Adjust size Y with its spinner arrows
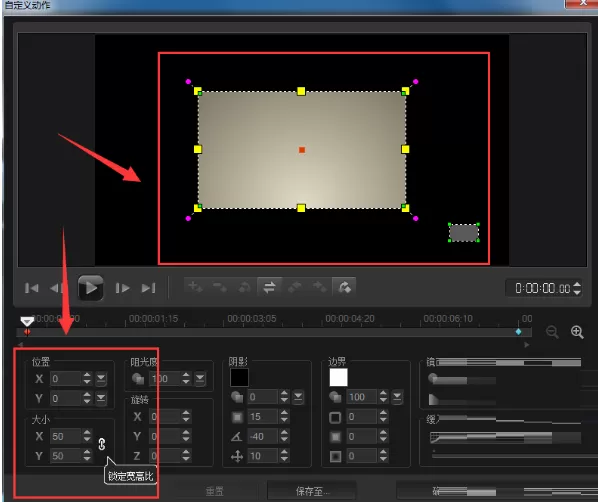598x502 pixels. pyautogui.click(x=87, y=455)
